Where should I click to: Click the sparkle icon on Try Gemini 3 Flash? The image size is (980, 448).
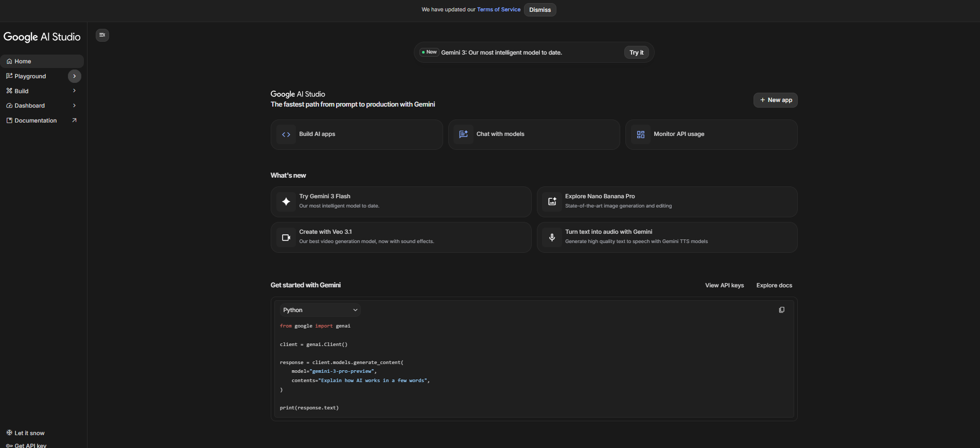(x=286, y=202)
